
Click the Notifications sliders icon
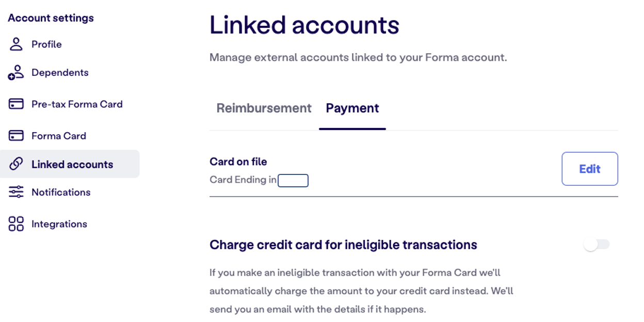[16, 192]
